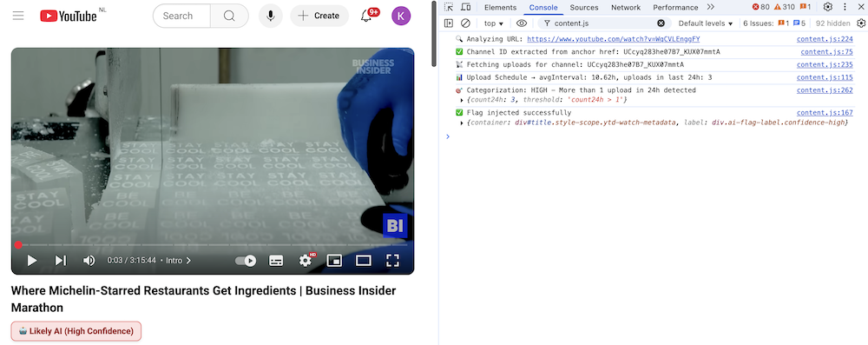Open the DevTools three-dot menu

click(845, 7)
